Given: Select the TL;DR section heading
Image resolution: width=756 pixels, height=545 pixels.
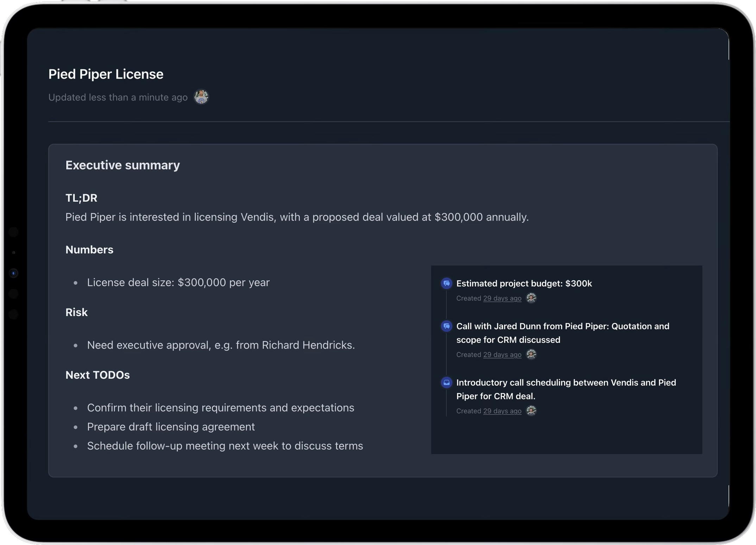Looking at the screenshot, I should [x=81, y=198].
